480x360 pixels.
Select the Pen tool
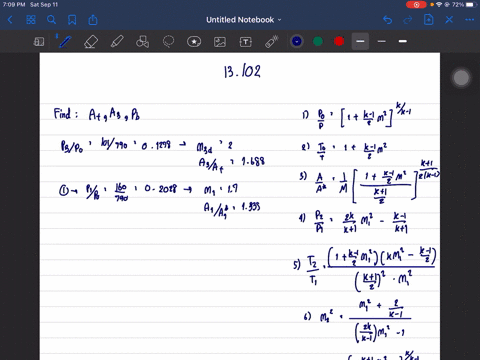click(64, 42)
